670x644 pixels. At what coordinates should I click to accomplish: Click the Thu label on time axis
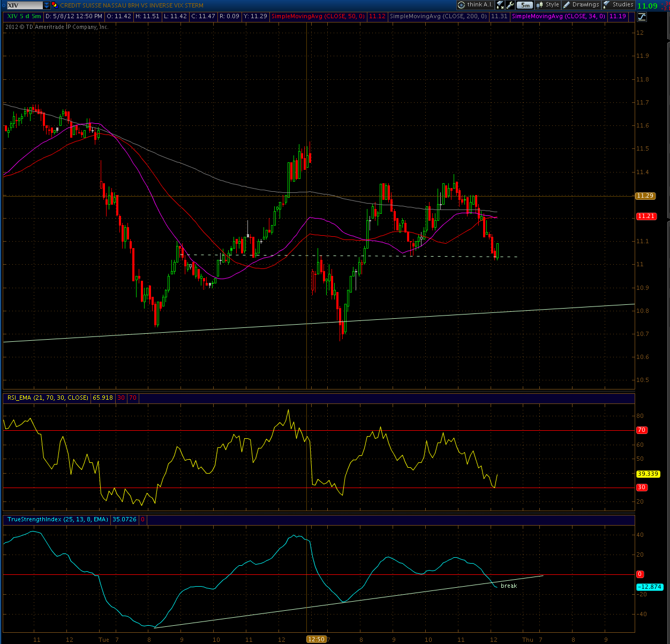coord(528,639)
